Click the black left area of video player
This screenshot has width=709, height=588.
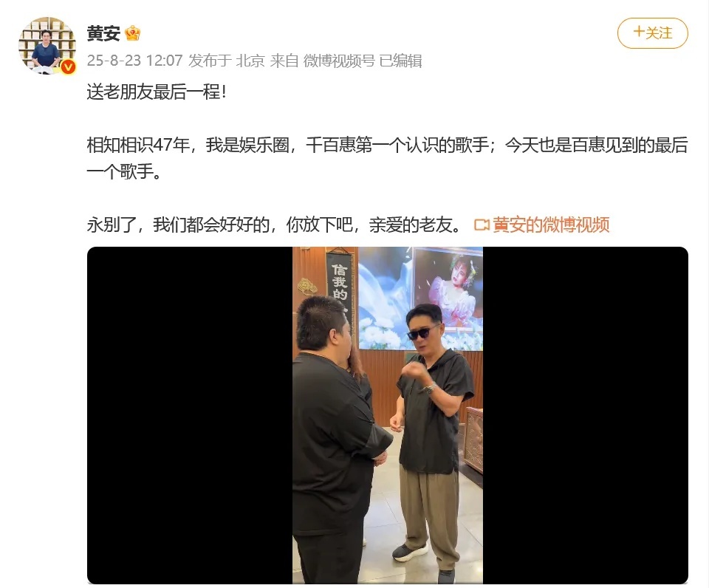(x=190, y=415)
